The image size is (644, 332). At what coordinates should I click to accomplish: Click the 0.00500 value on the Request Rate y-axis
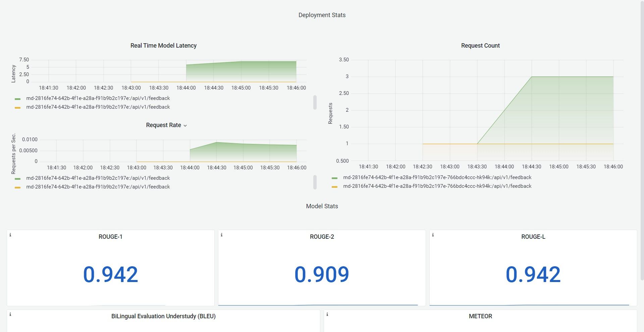pyautogui.click(x=29, y=151)
